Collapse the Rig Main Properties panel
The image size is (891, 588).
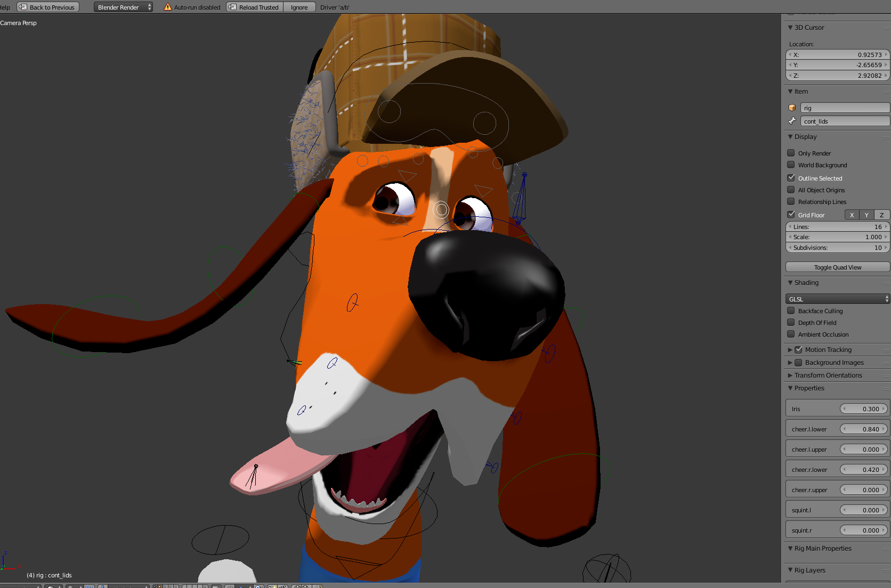click(790, 549)
